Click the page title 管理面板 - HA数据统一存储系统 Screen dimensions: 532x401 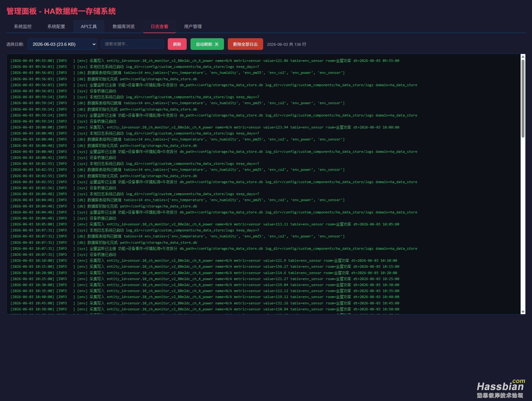point(61,11)
